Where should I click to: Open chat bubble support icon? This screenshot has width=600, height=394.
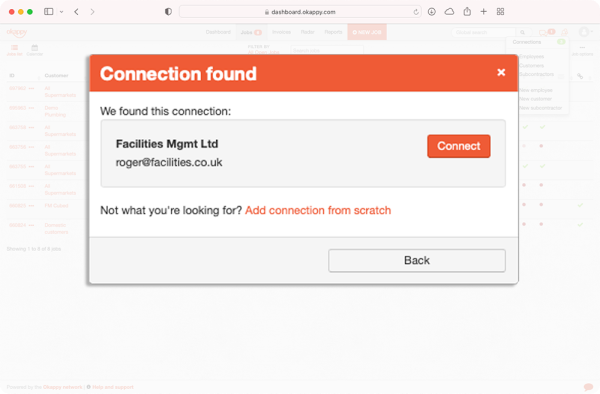click(x=588, y=387)
